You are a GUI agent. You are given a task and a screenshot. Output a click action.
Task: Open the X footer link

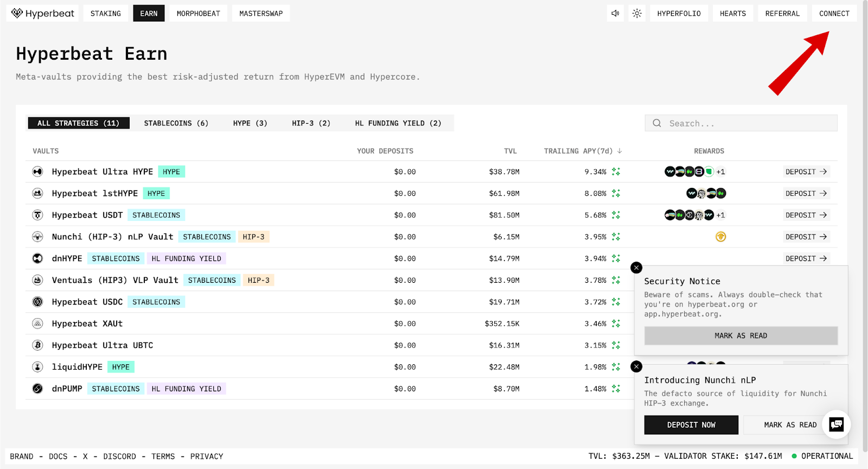click(85, 457)
